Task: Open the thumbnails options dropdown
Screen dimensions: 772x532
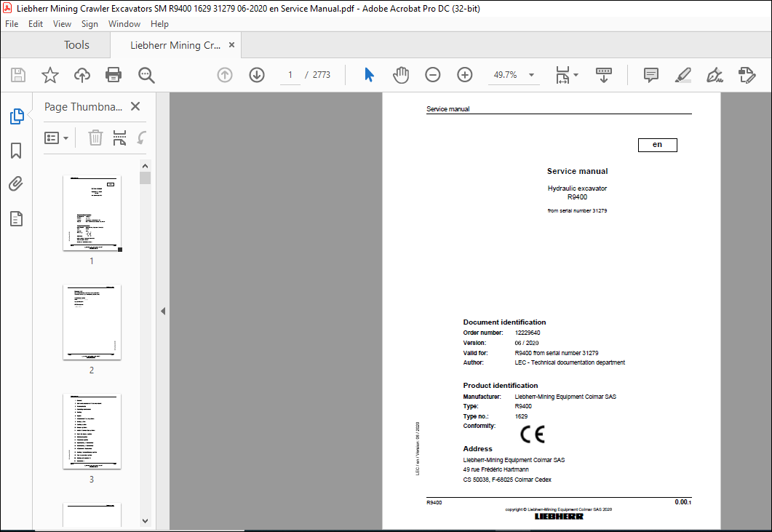Action: point(56,138)
